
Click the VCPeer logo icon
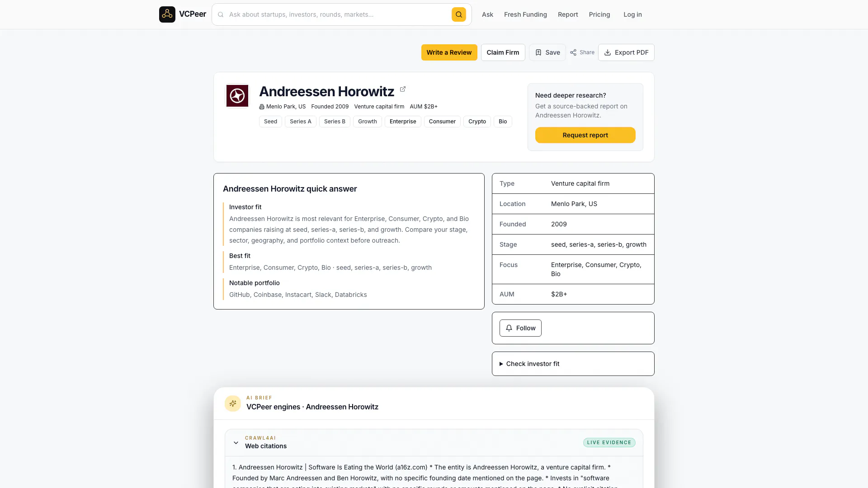click(x=167, y=14)
